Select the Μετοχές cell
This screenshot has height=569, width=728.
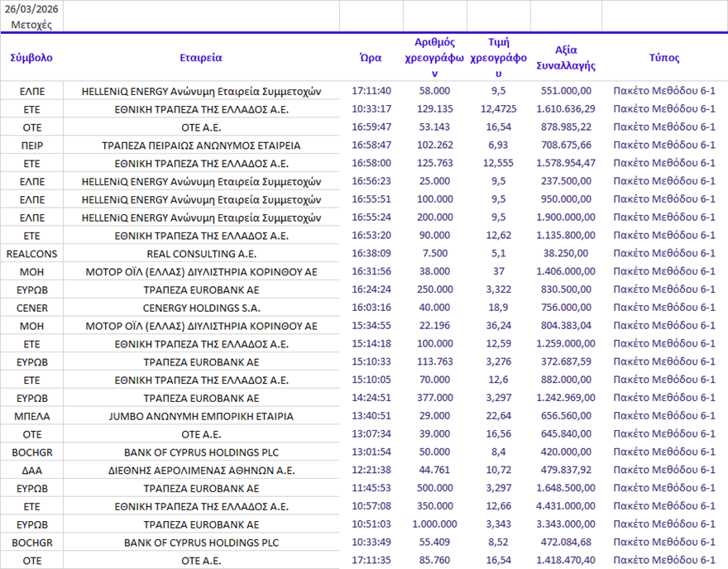coord(31,25)
